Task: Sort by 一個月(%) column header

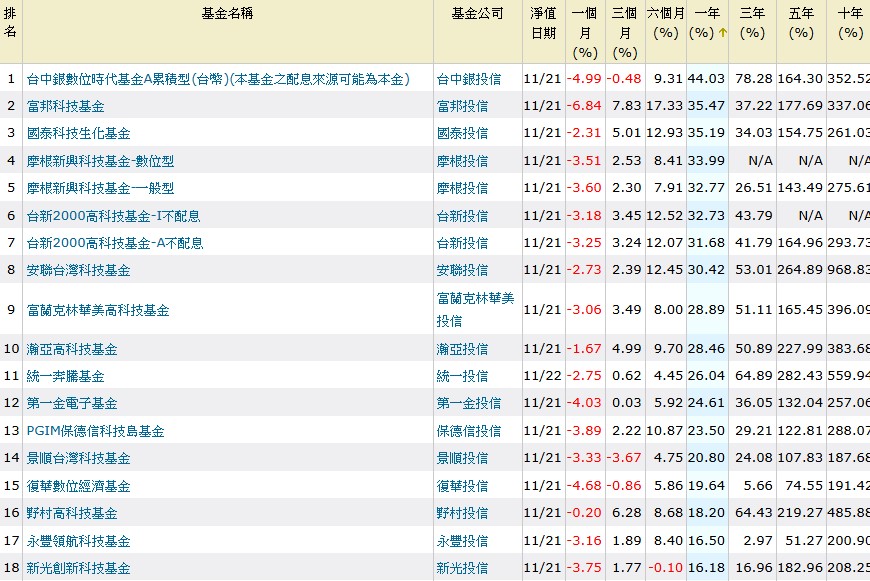Action: coord(585,33)
